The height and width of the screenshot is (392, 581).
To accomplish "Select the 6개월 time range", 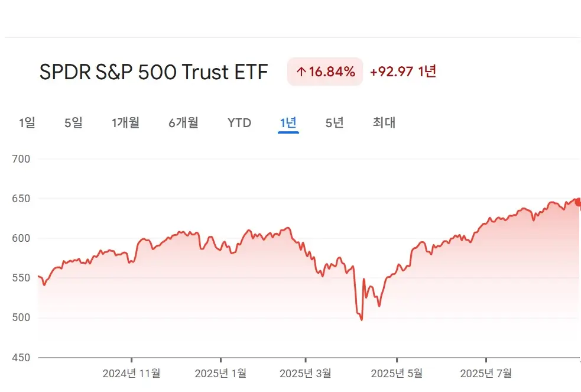I will pyautogui.click(x=183, y=122).
